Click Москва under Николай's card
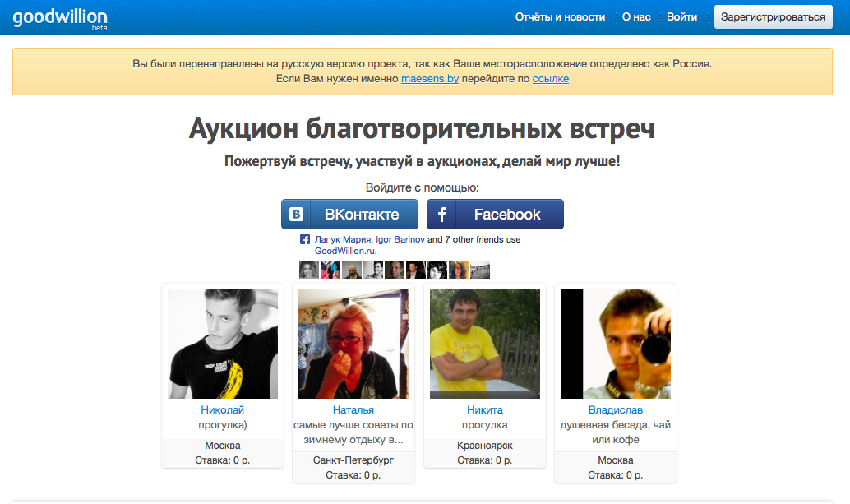Screen dimensions: 850x504 tap(222, 446)
